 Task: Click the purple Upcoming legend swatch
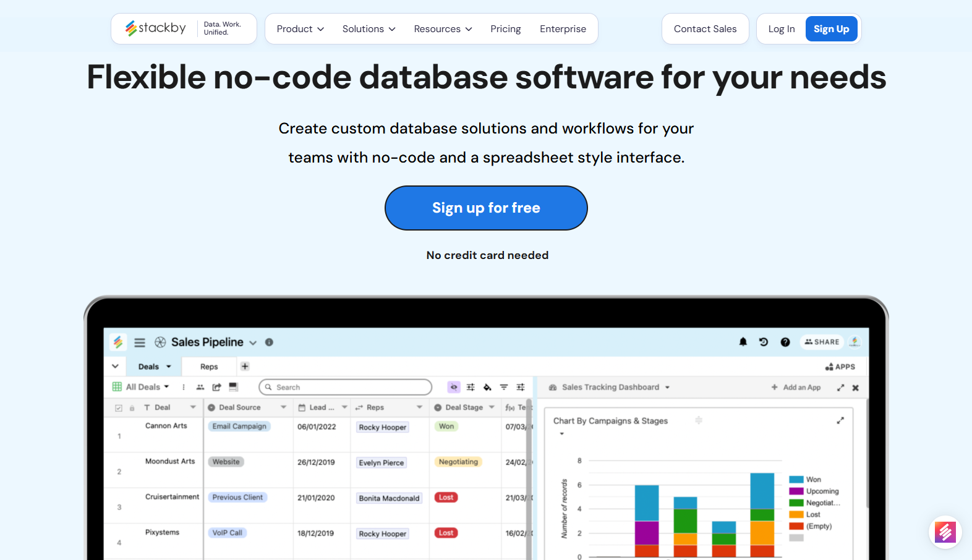(796, 491)
